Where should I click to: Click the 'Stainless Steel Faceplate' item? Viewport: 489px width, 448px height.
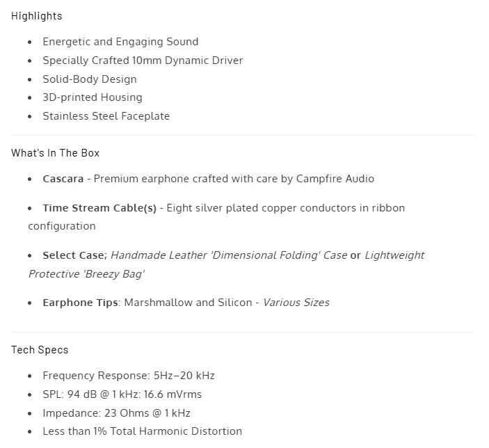click(106, 116)
